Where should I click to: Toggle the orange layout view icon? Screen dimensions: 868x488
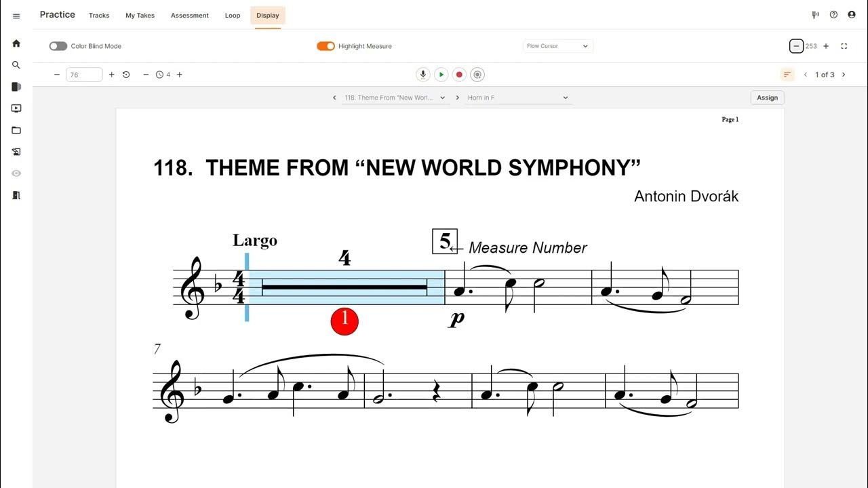(x=787, y=75)
